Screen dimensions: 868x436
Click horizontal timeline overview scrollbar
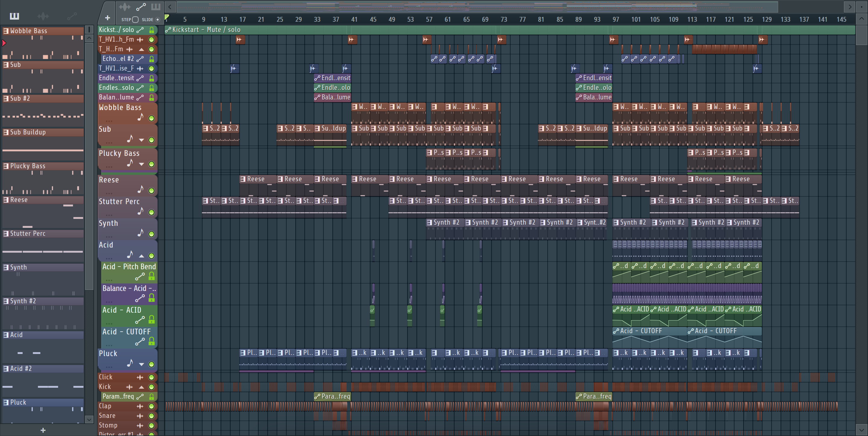coord(477,6)
